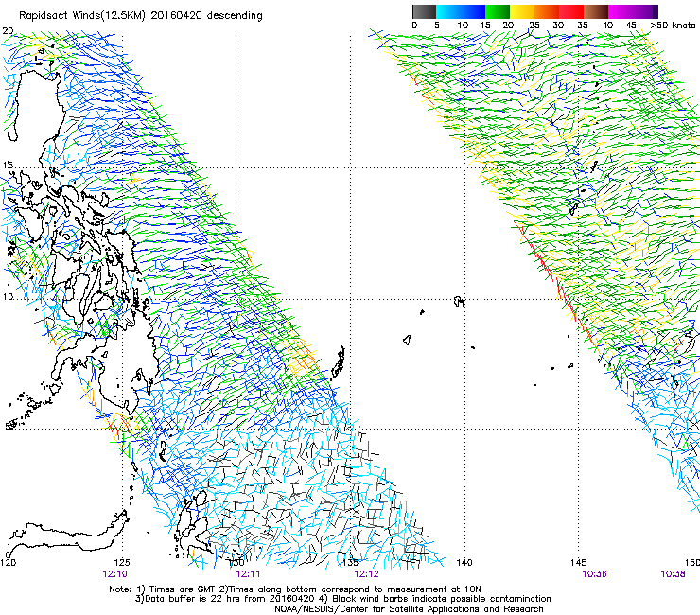Click the purple time label '12:12'

[366, 574]
